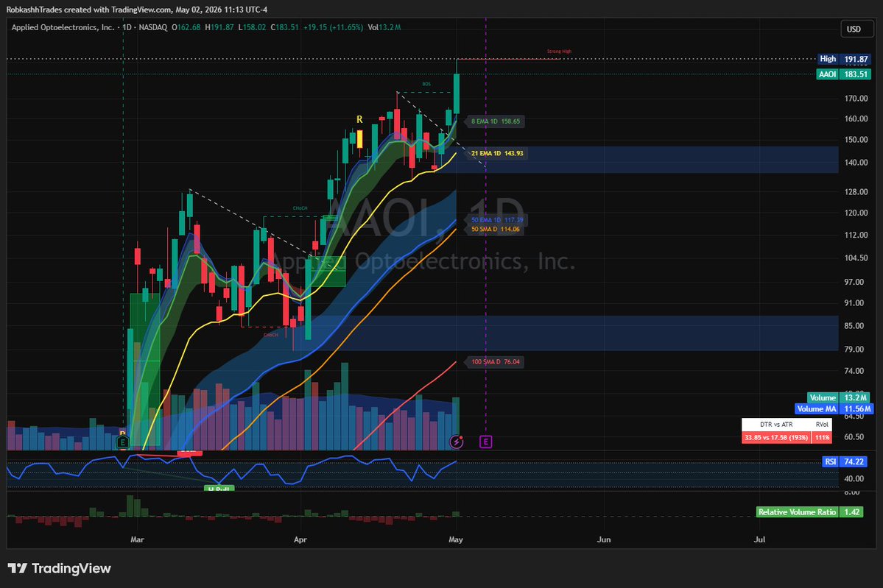Click 170.00 on the price scale
Screen dimensions: 883x588
856,99
